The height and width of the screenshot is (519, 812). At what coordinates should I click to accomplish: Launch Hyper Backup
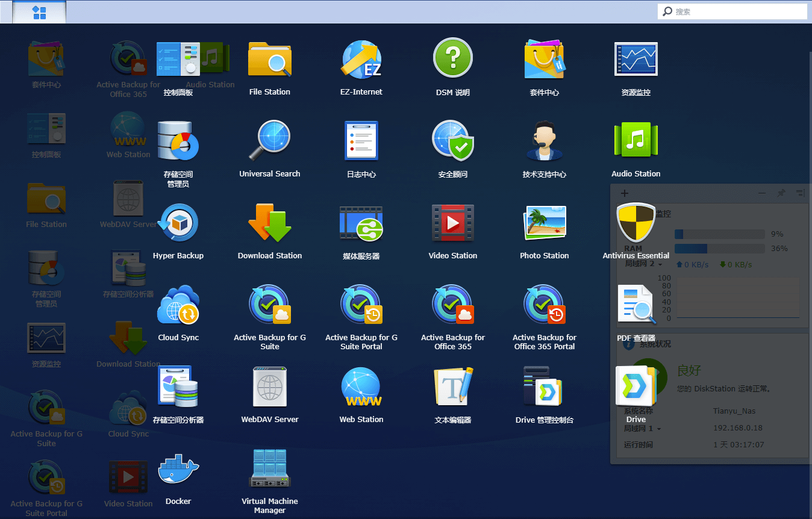[178, 223]
